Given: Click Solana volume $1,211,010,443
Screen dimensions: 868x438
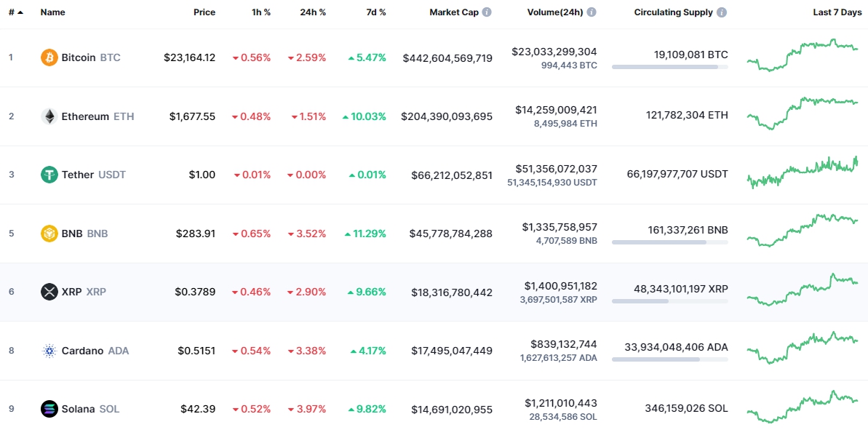Looking at the screenshot, I should tap(560, 402).
